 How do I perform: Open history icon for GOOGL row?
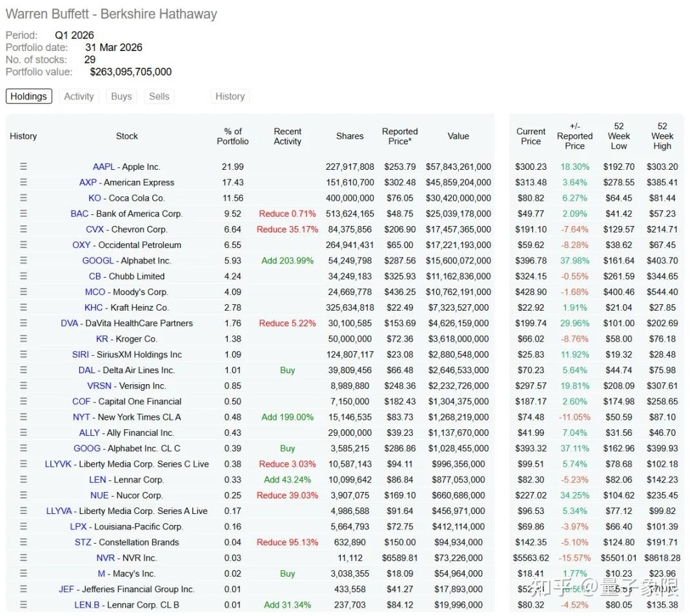[24, 260]
